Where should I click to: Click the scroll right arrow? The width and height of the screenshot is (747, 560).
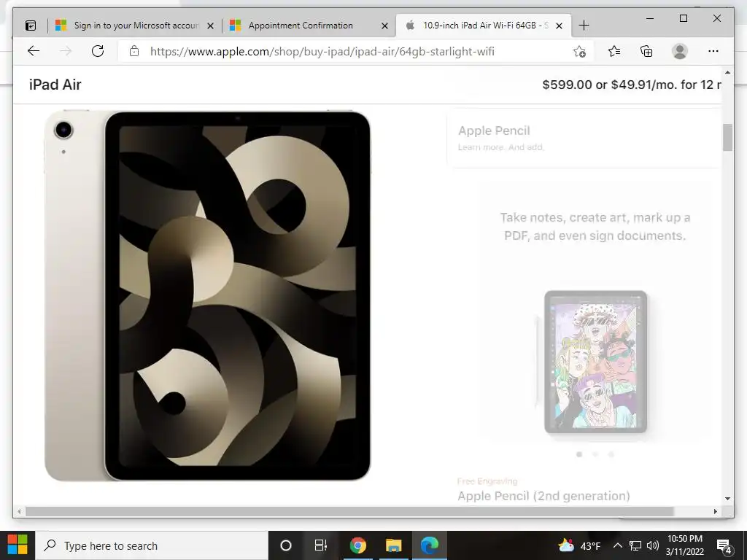point(716,511)
